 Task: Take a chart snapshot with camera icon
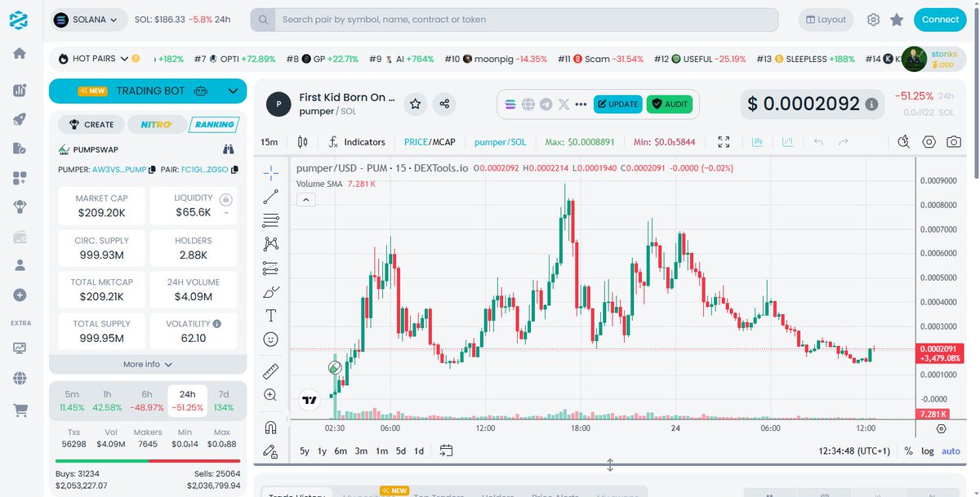pyautogui.click(x=954, y=142)
